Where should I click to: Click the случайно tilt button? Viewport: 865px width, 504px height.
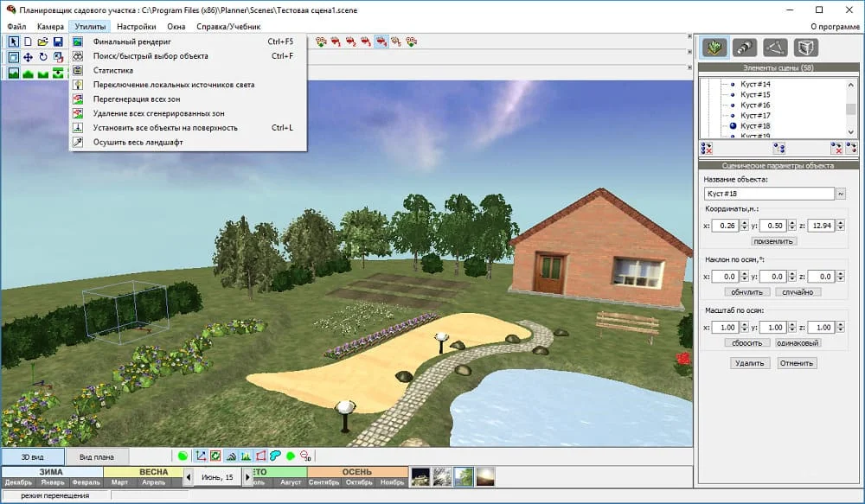pos(798,292)
